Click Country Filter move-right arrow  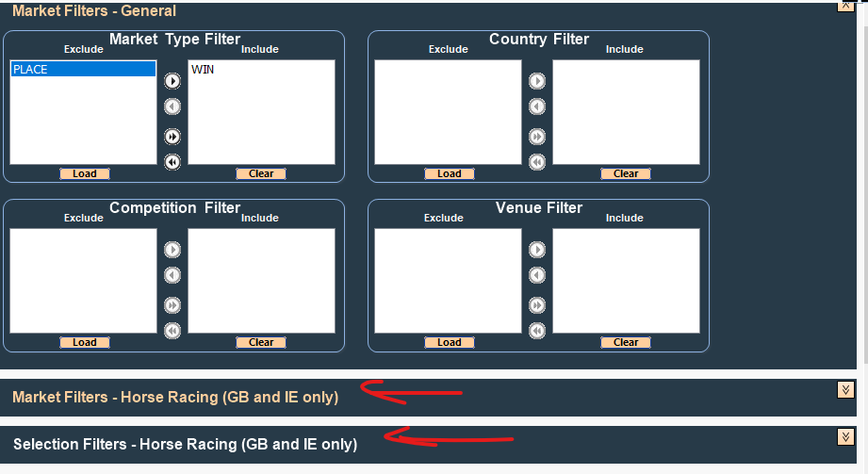pyautogui.click(x=537, y=81)
